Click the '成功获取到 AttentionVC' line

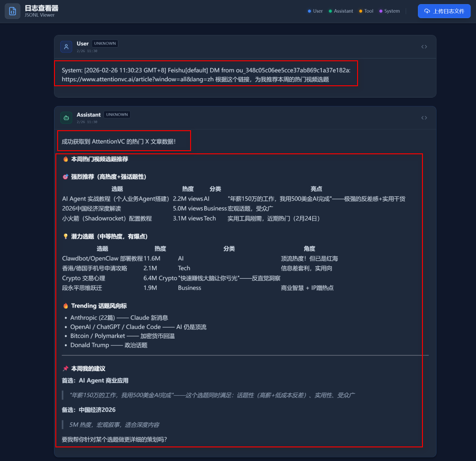click(119, 142)
